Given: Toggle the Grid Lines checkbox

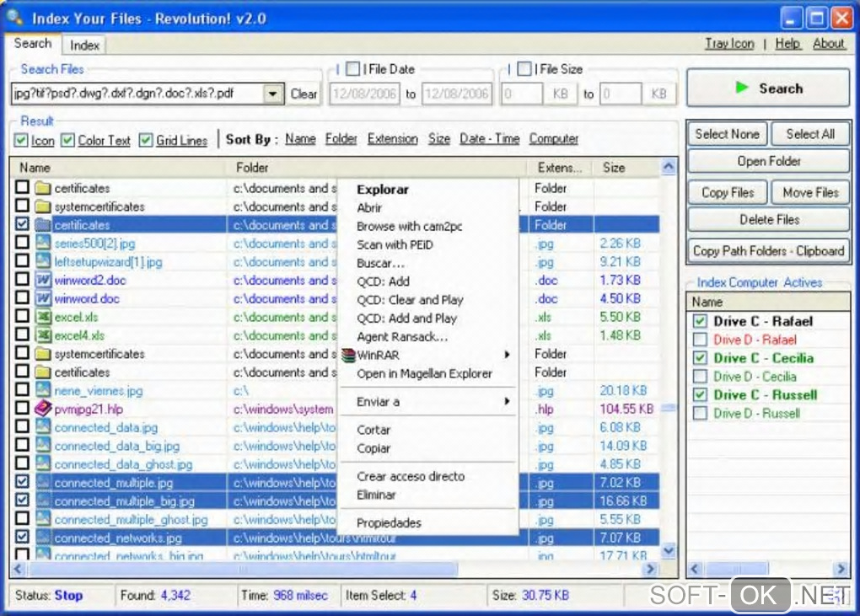Looking at the screenshot, I should [x=145, y=140].
